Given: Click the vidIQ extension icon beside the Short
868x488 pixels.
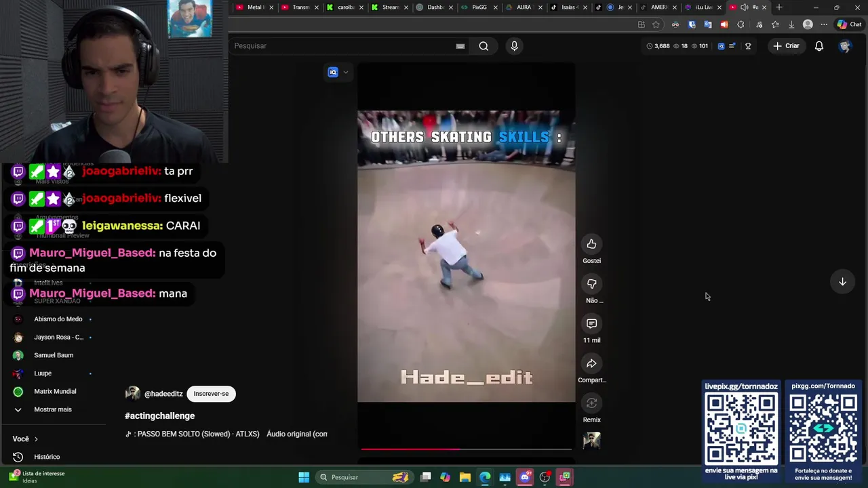Looking at the screenshot, I should (x=333, y=73).
